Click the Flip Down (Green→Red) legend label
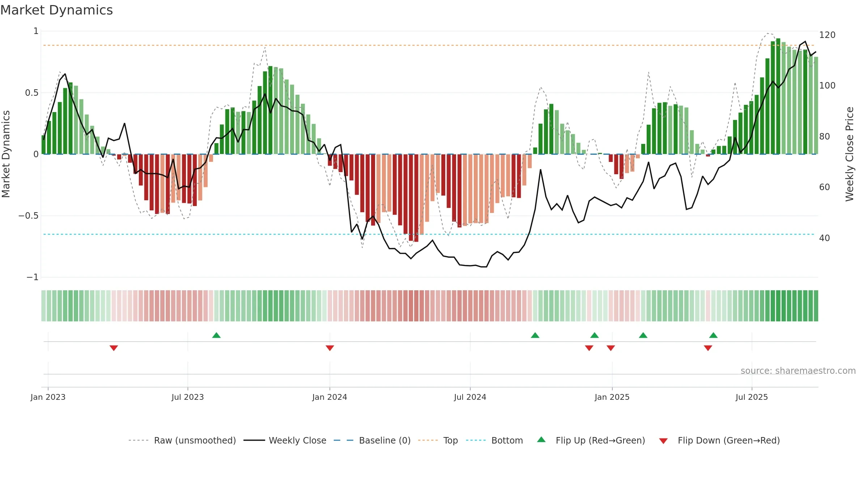The height and width of the screenshot is (488, 868). tap(729, 440)
